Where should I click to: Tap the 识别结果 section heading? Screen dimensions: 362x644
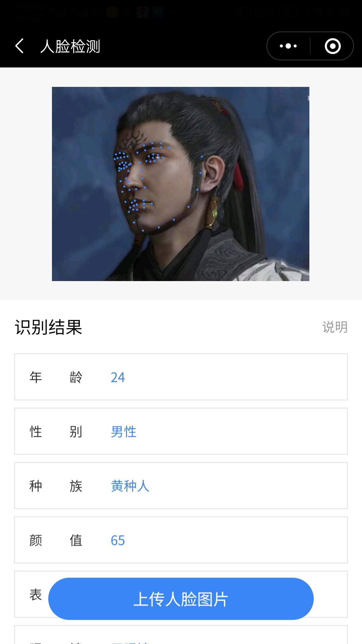click(x=48, y=327)
